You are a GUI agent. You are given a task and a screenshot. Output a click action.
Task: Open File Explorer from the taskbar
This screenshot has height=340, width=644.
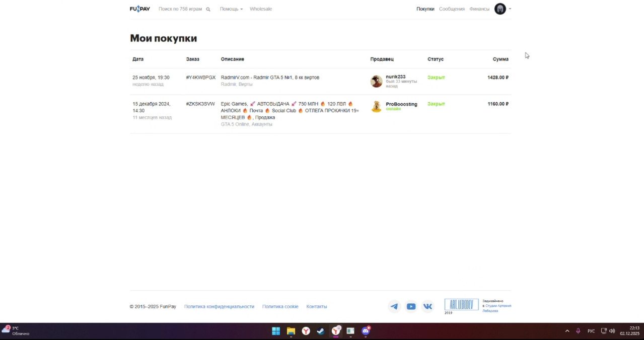[291, 331]
